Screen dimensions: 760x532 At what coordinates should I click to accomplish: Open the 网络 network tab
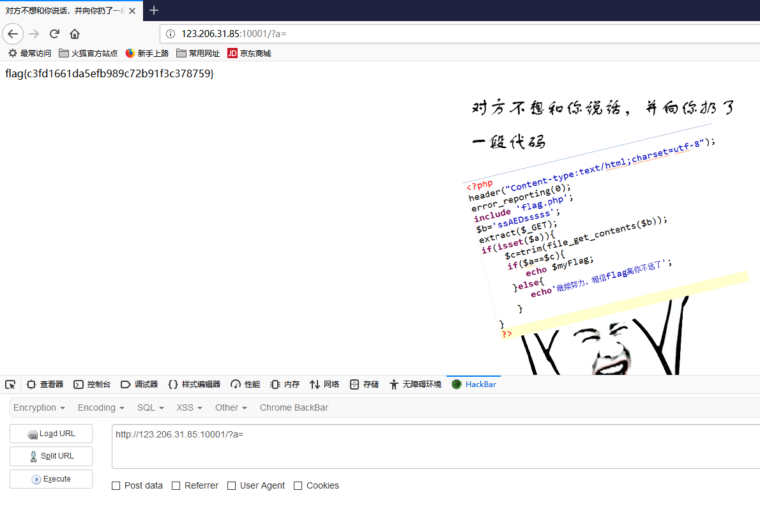324,384
